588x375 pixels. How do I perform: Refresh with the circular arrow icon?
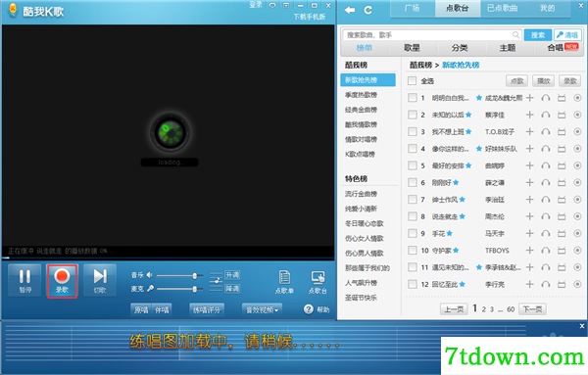pos(368,10)
